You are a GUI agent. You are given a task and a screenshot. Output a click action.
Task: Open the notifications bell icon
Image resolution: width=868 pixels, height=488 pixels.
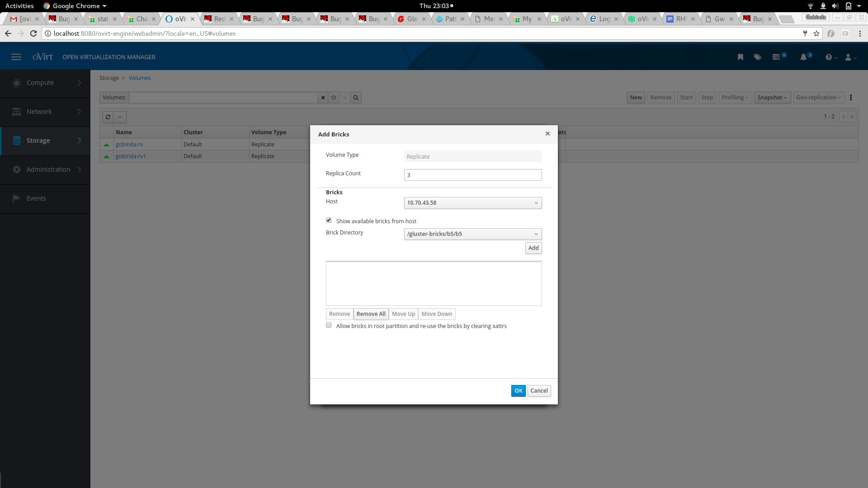pos(803,57)
